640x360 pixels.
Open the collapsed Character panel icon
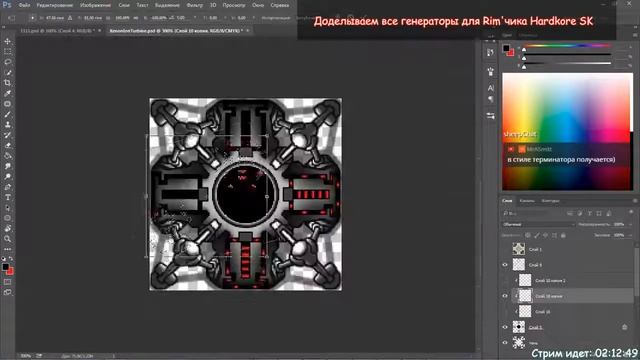coord(491,88)
